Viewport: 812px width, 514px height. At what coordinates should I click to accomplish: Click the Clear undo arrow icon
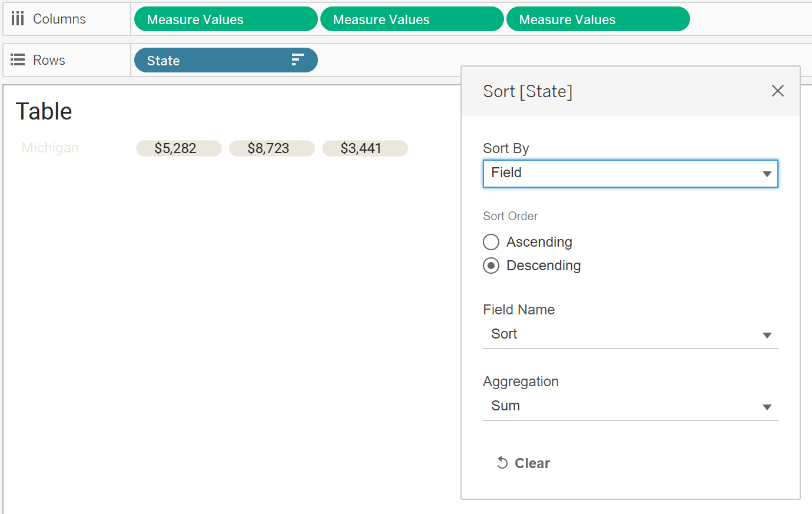[502, 463]
